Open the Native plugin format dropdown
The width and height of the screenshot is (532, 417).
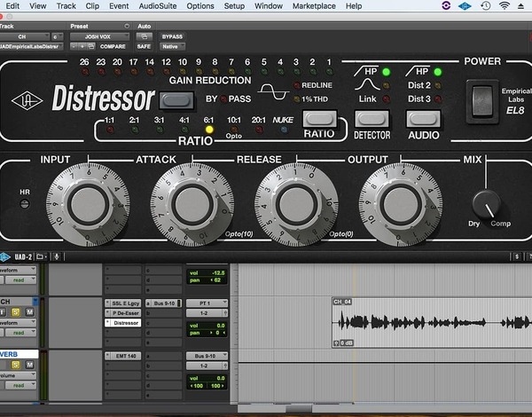click(x=172, y=46)
